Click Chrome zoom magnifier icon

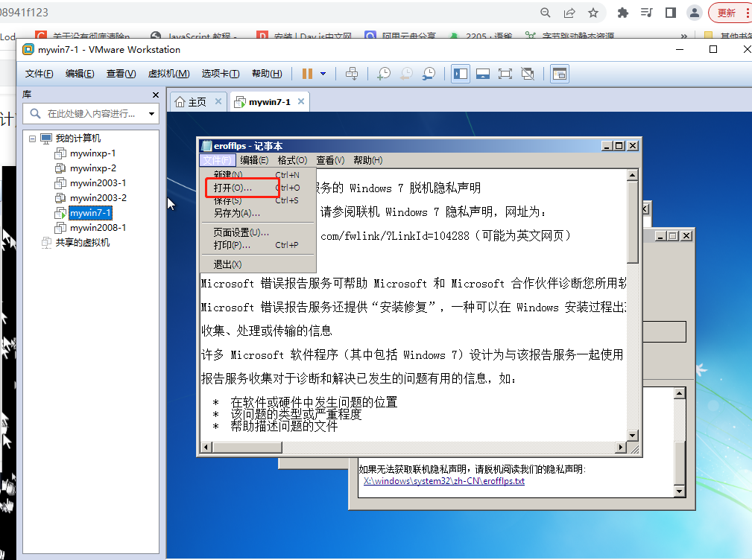(546, 13)
